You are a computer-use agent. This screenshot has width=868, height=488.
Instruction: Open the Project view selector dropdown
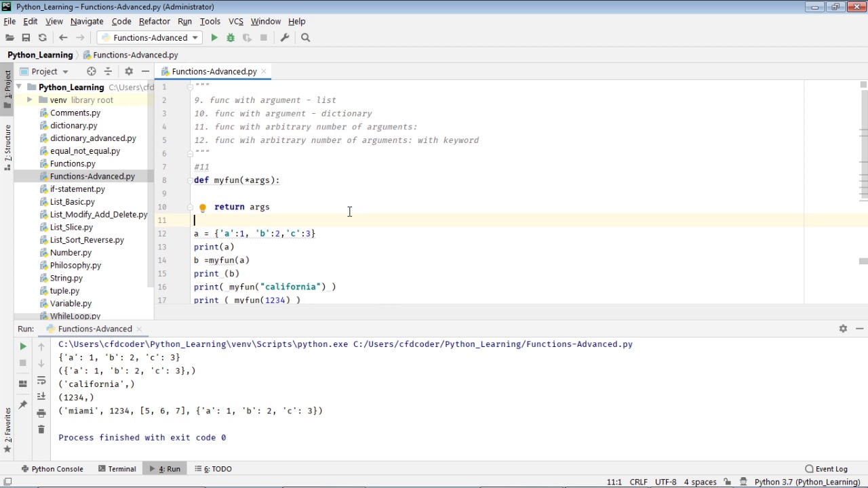[45, 71]
